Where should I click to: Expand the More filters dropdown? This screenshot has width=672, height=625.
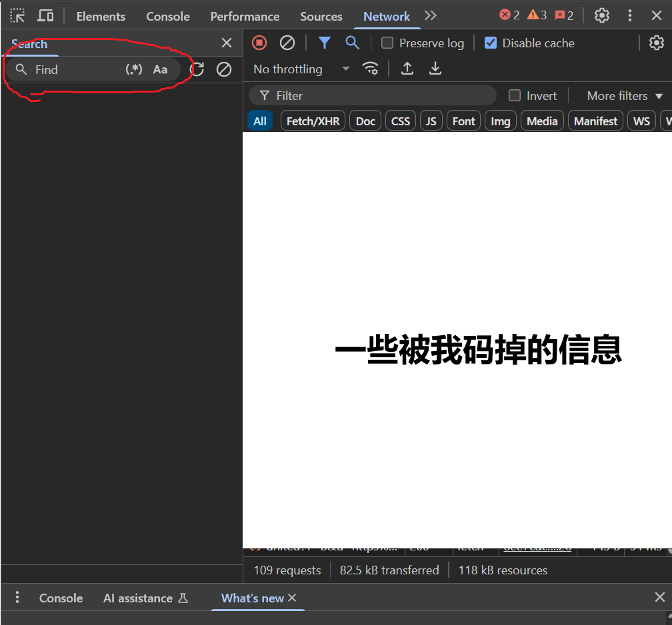tap(624, 96)
